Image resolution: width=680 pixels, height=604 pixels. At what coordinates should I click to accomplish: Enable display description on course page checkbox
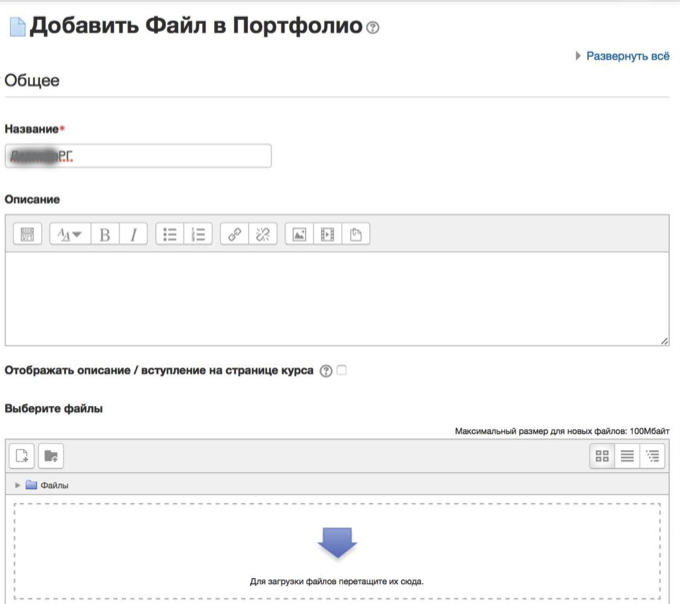[x=342, y=371]
